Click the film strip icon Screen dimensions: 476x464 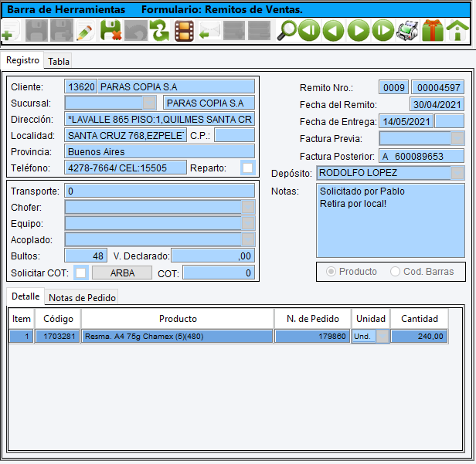coord(184,31)
